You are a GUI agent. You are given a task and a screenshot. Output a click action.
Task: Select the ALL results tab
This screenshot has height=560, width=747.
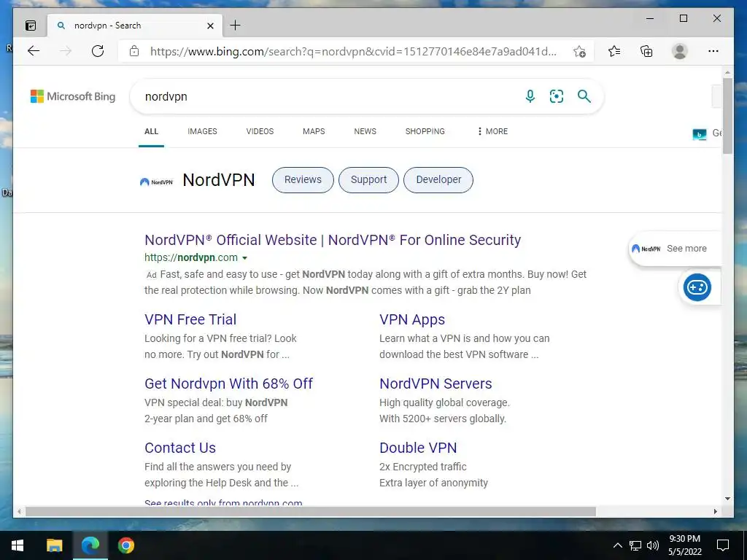(152, 131)
